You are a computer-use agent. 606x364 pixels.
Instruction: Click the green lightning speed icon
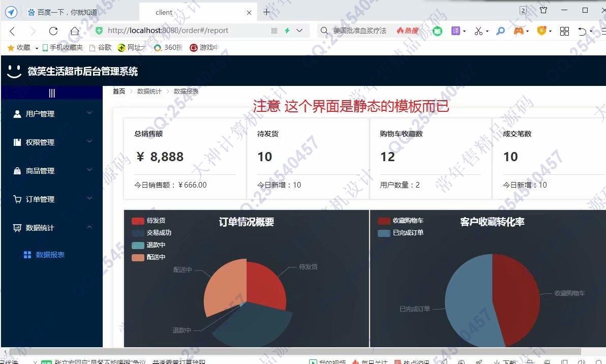(287, 31)
